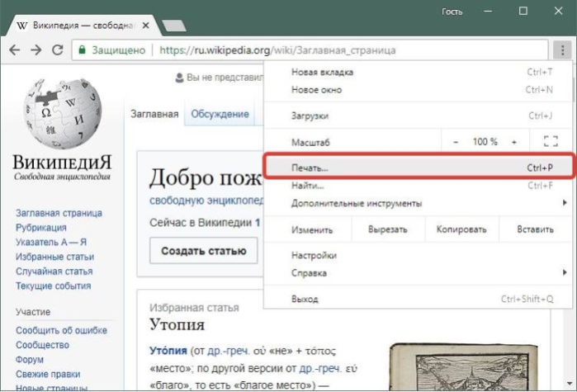Open Указатель А — Я link
This screenshot has width=577, height=392.
51,243
